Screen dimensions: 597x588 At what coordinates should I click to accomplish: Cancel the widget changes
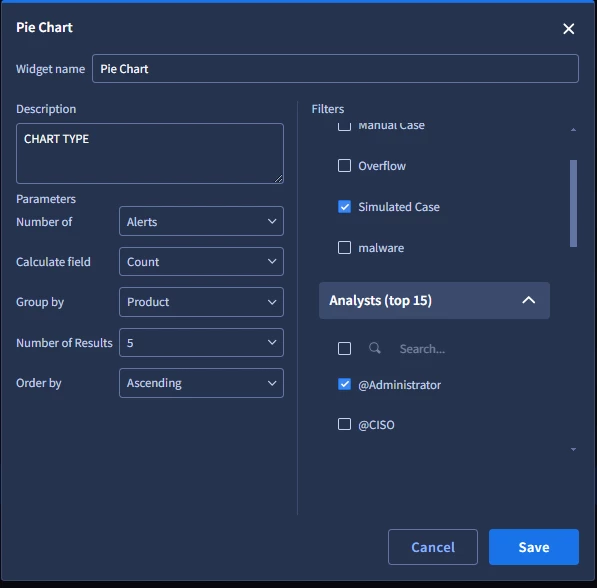(x=433, y=547)
